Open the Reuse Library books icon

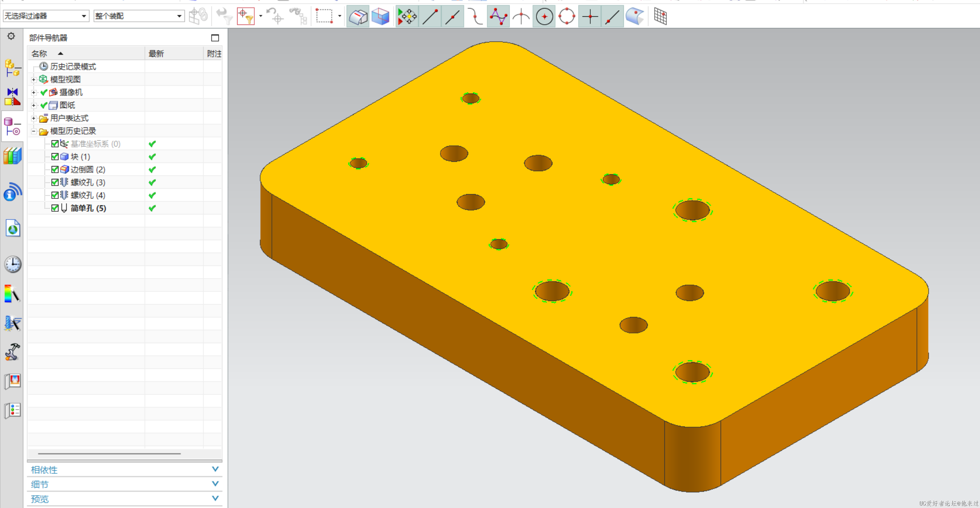pos(12,156)
